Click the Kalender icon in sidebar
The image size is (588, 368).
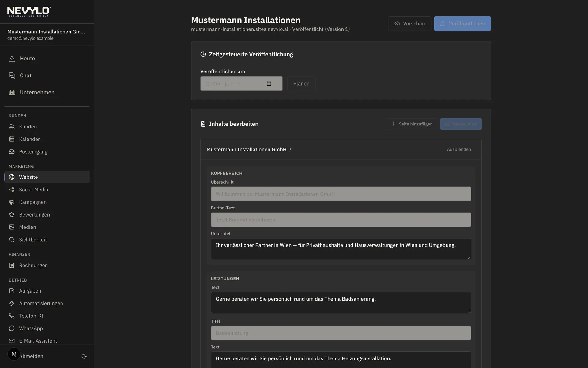12,139
